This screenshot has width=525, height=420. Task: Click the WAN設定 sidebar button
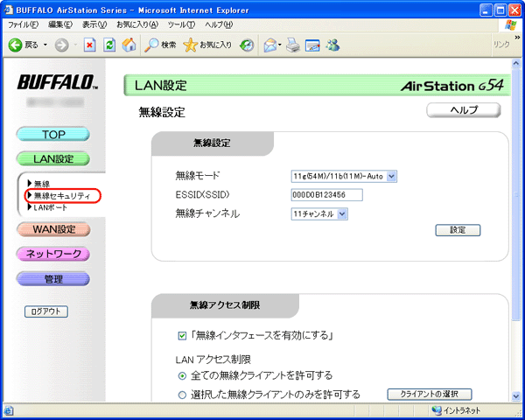(x=53, y=229)
